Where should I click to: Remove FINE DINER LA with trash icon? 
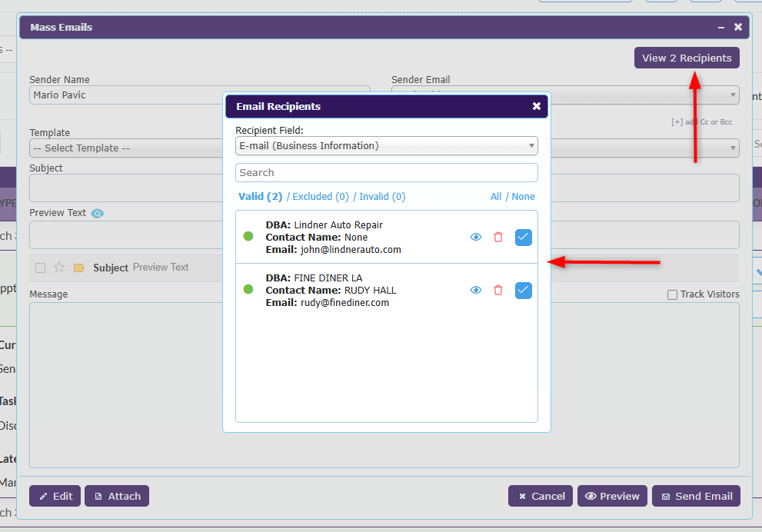click(498, 290)
